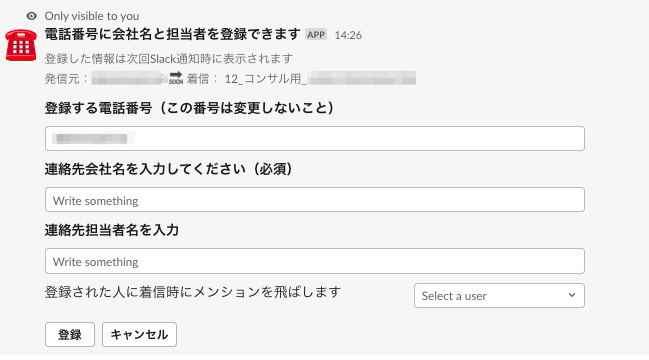Image resolution: width=649 pixels, height=360 pixels.
Task: Click the 連絡先会社名を入力してください label
Action: tap(168, 169)
